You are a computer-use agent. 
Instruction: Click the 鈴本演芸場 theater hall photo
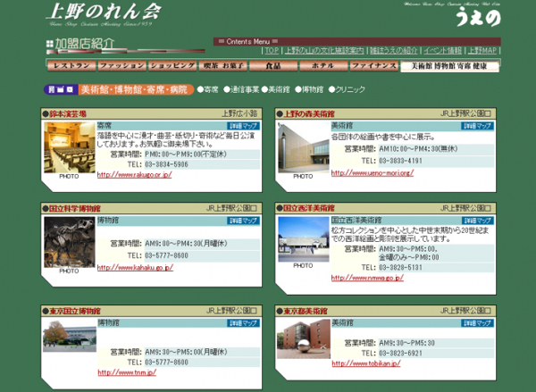coord(70,147)
